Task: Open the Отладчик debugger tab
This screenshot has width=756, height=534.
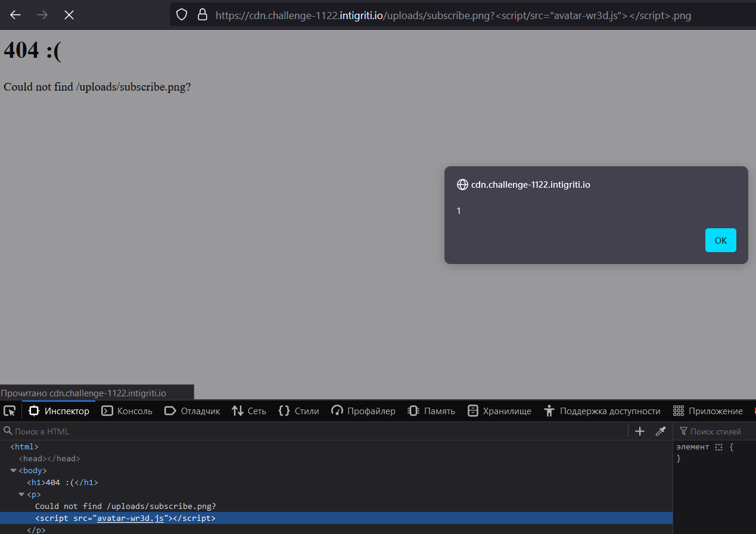Action: (x=192, y=411)
